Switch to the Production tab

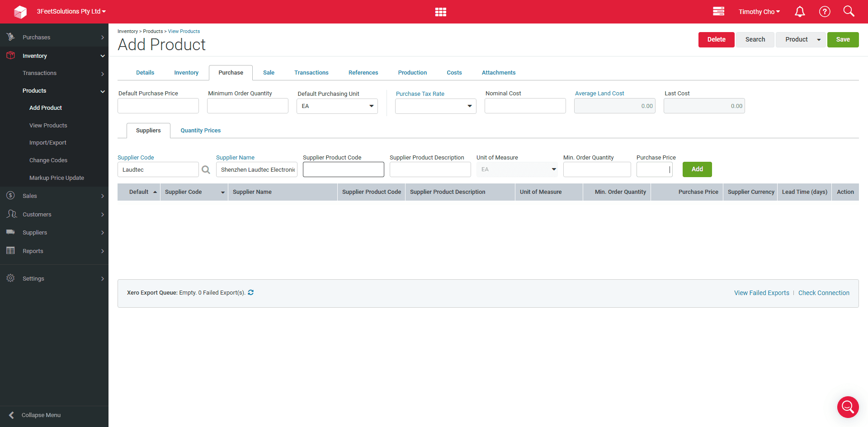412,73
